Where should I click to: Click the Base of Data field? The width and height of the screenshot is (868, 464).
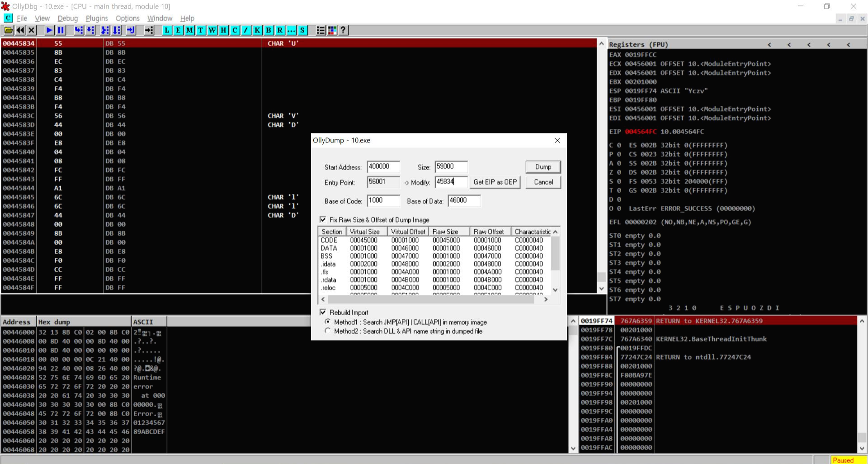[x=464, y=200]
